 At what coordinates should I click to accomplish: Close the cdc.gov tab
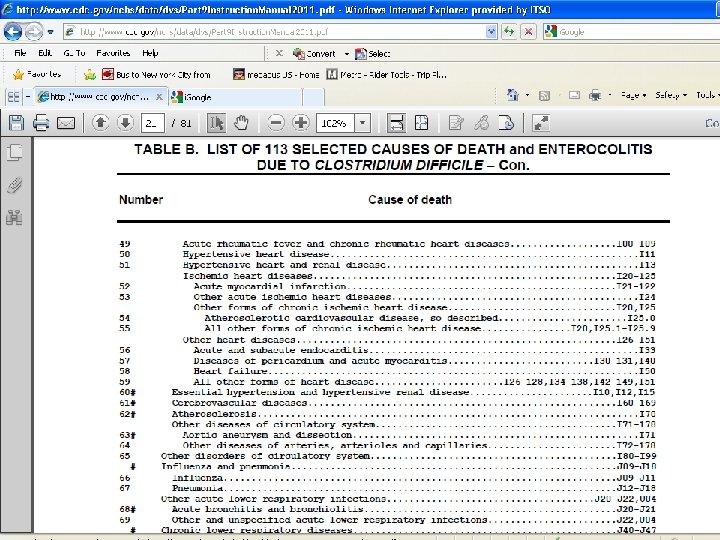tap(159, 97)
